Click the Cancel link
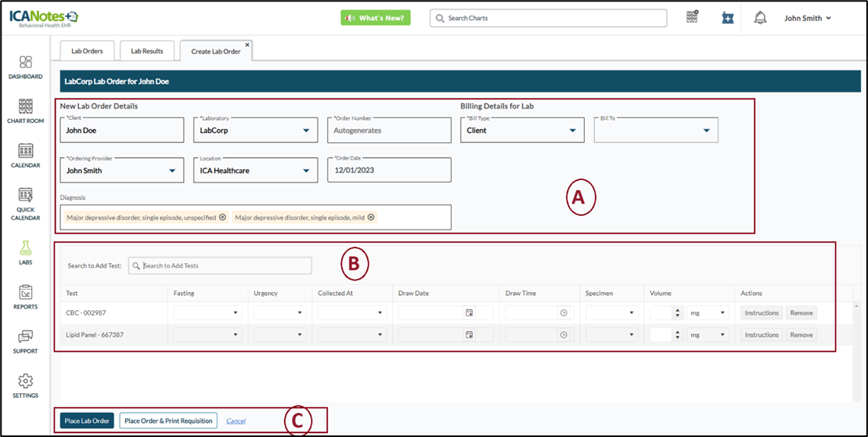The image size is (868, 437). (x=236, y=421)
